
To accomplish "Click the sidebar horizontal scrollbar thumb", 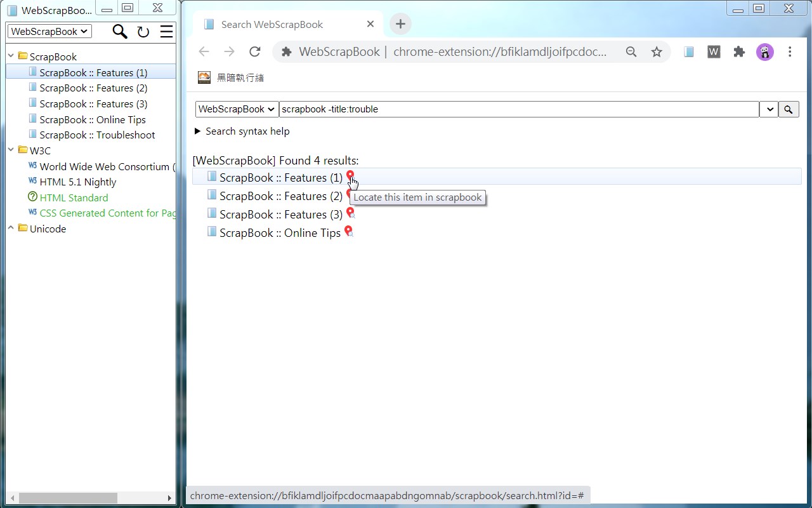I will (68, 498).
